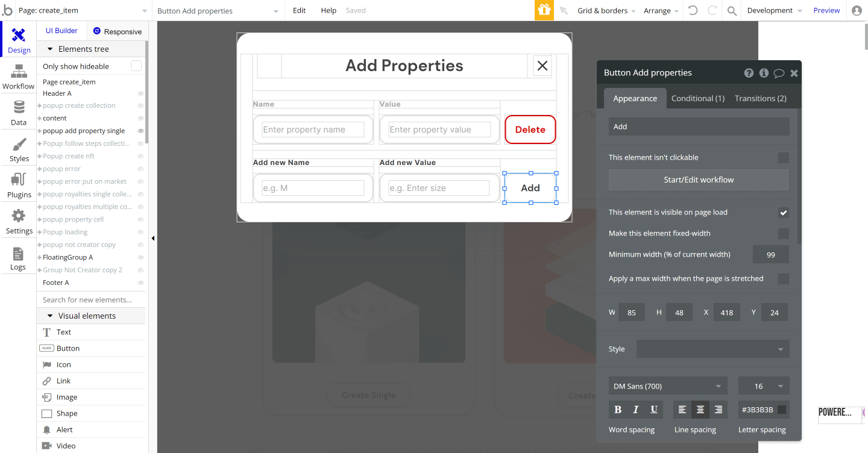Click Start/Edit workflow for the Add button
This screenshot has height=453, width=868.
[x=698, y=180]
